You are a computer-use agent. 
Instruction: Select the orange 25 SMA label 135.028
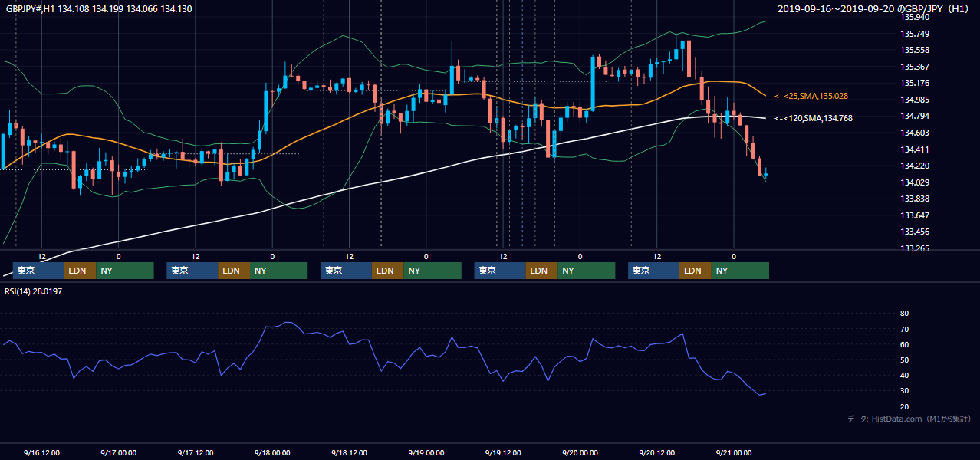pos(811,96)
